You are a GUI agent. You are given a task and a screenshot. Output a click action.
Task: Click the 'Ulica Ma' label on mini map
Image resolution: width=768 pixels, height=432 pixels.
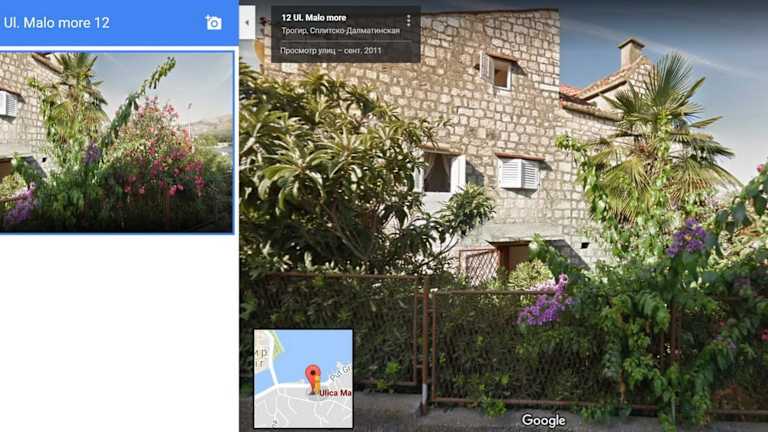(x=335, y=393)
